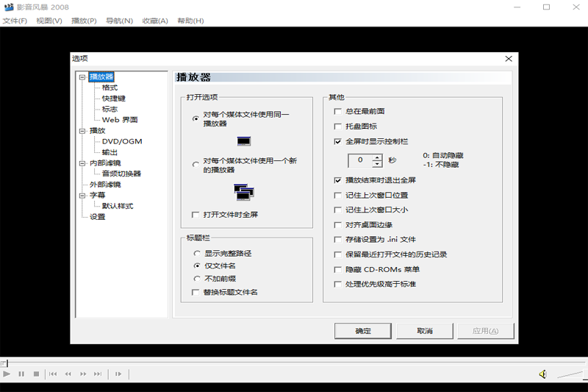Click the rewind icon
This screenshot has height=392, width=588.
[68, 374]
